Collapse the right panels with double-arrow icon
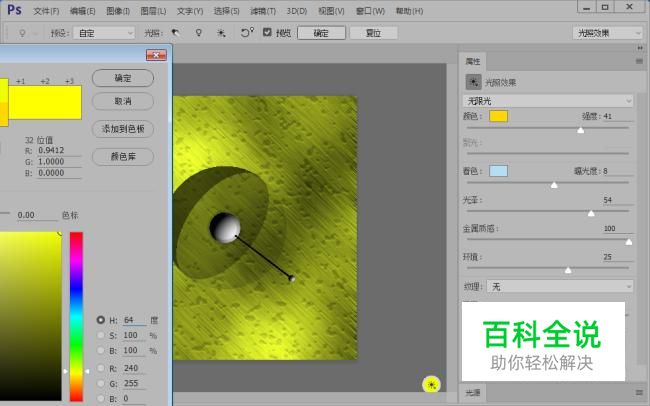This screenshot has width=650, height=406. (x=640, y=48)
